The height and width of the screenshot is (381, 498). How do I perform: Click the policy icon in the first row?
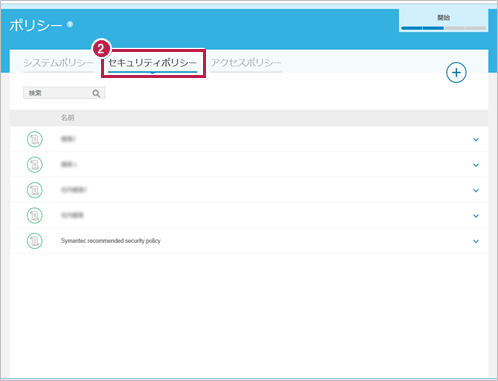tap(35, 139)
